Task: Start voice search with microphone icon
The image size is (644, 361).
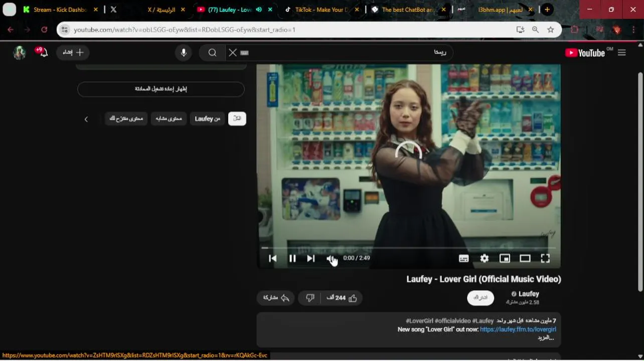Action: pos(184,53)
